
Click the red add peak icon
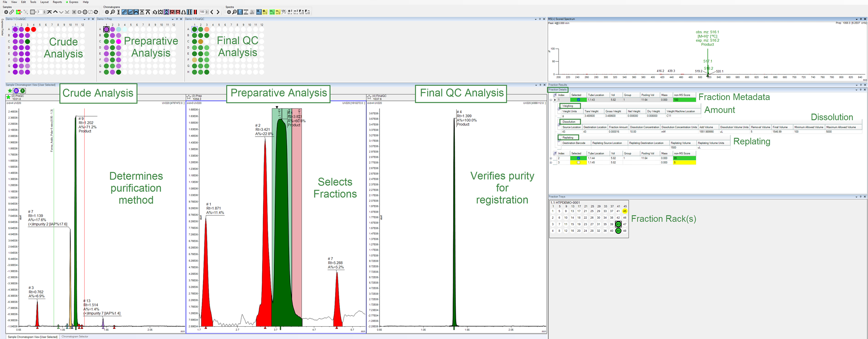172,12
